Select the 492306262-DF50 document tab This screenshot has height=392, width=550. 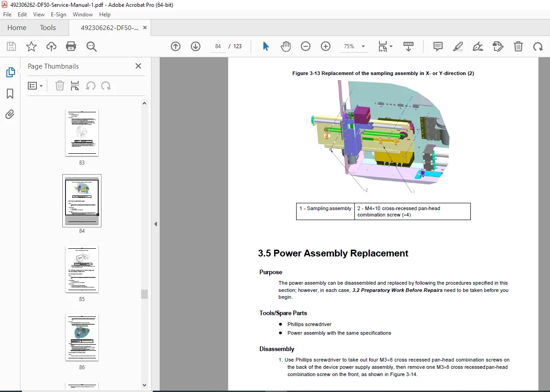pyautogui.click(x=110, y=28)
